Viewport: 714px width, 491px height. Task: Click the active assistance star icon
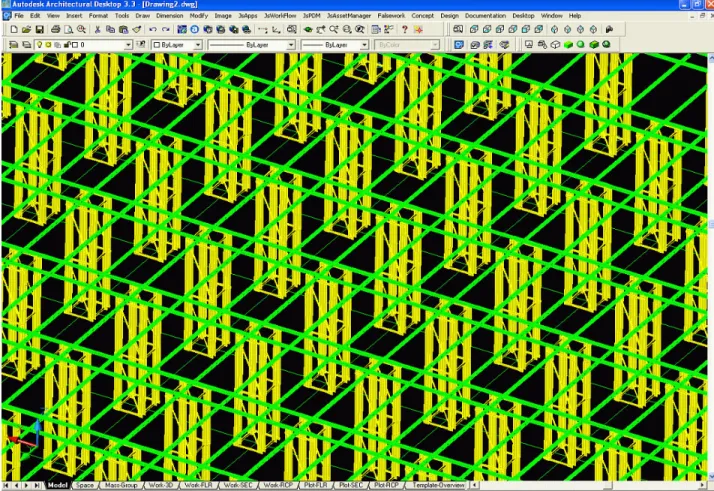pyautogui.click(x=418, y=30)
